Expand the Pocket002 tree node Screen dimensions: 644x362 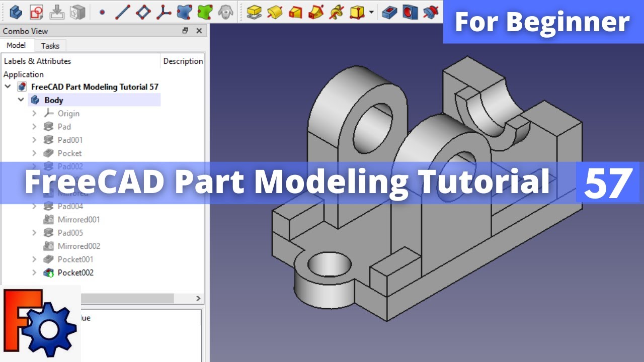click(x=34, y=273)
